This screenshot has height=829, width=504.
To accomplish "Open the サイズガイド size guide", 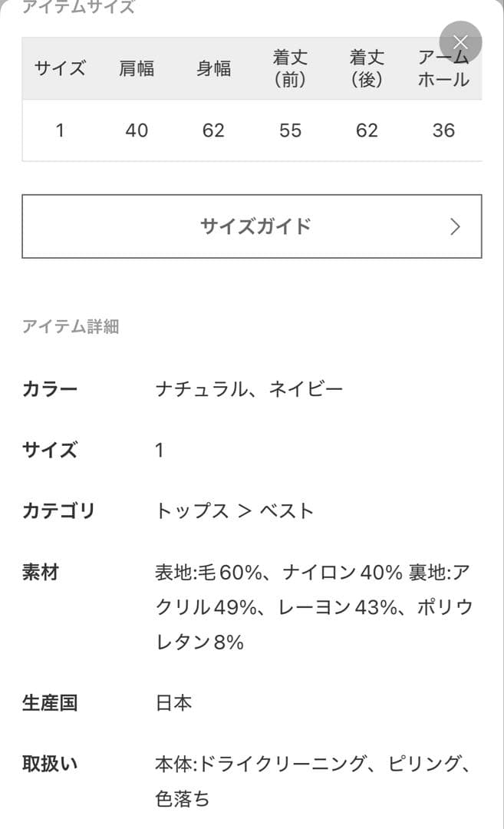I will [252, 226].
